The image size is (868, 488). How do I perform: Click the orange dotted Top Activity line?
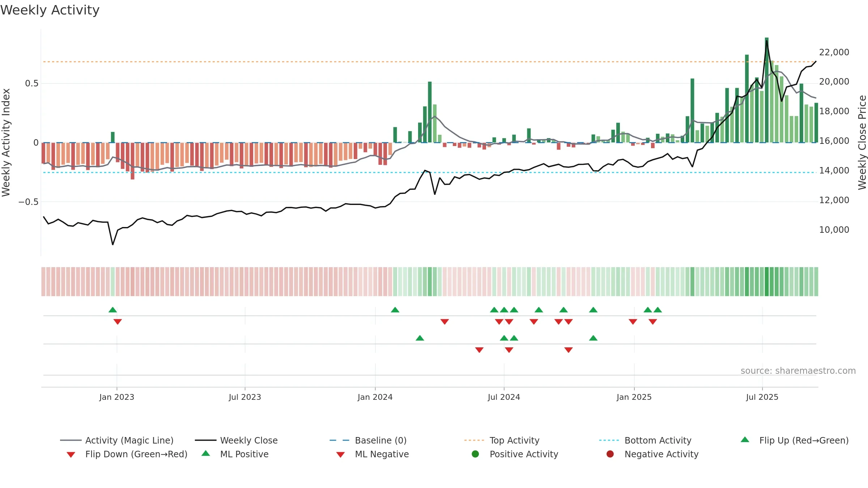430,62
